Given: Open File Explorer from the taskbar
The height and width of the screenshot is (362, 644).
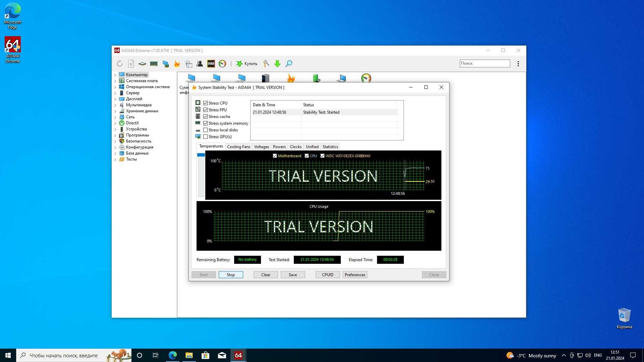Looking at the screenshot, I should click(x=189, y=355).
